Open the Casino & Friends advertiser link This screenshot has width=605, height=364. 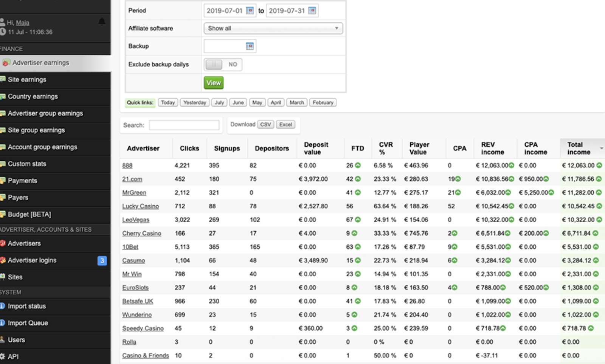point(146,356)
